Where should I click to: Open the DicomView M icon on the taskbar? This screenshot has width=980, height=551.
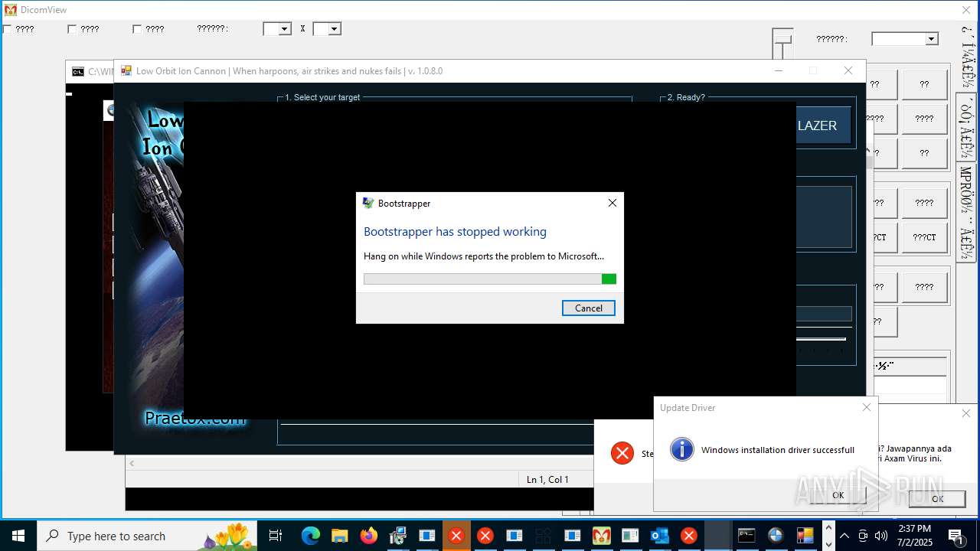pos(602,536)
